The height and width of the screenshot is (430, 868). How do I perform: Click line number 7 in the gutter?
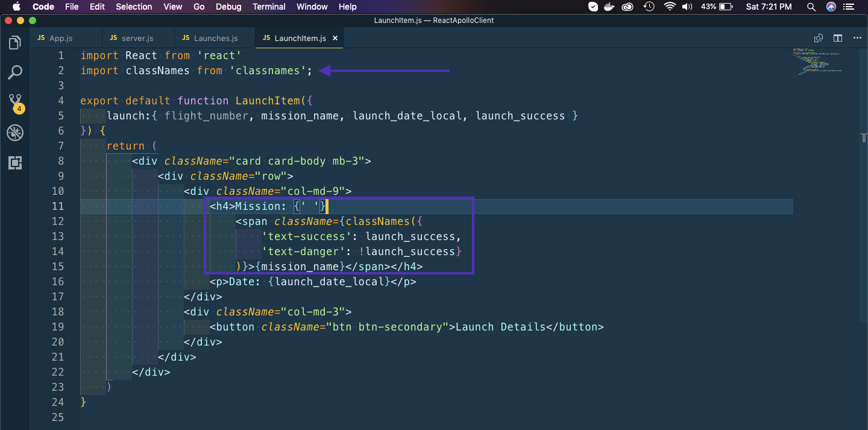(61, 146)
